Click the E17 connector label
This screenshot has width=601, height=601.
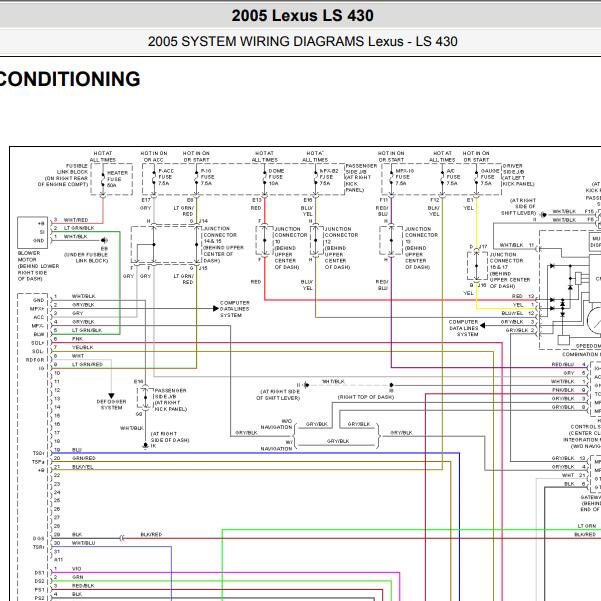click(146, 200)
